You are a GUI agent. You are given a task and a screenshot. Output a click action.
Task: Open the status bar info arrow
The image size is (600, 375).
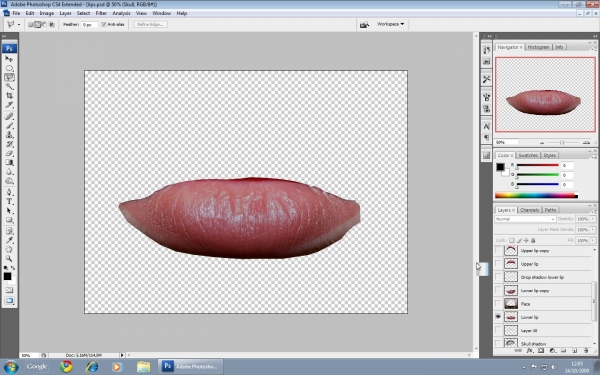pyautogui.click(x=122, y=355)
